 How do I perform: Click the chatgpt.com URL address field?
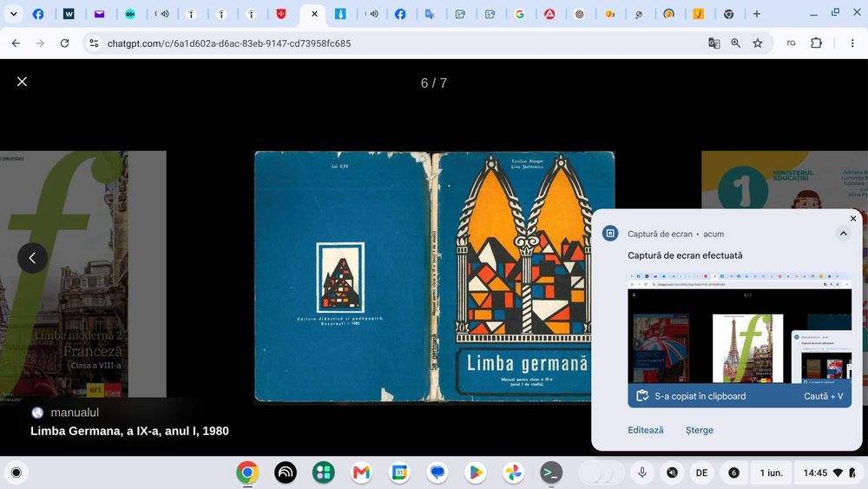229,43
